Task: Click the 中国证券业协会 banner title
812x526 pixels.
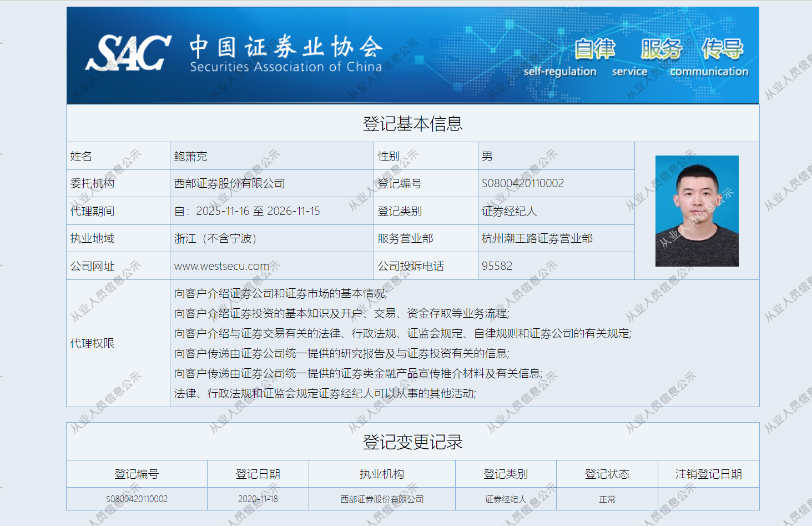Action: [286, 48]
